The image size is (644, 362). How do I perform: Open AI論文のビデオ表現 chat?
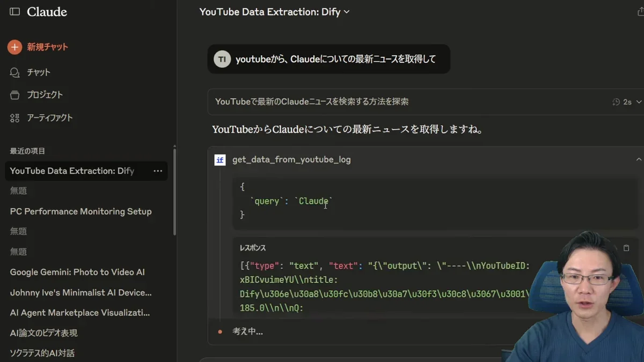tap(43, 333)
